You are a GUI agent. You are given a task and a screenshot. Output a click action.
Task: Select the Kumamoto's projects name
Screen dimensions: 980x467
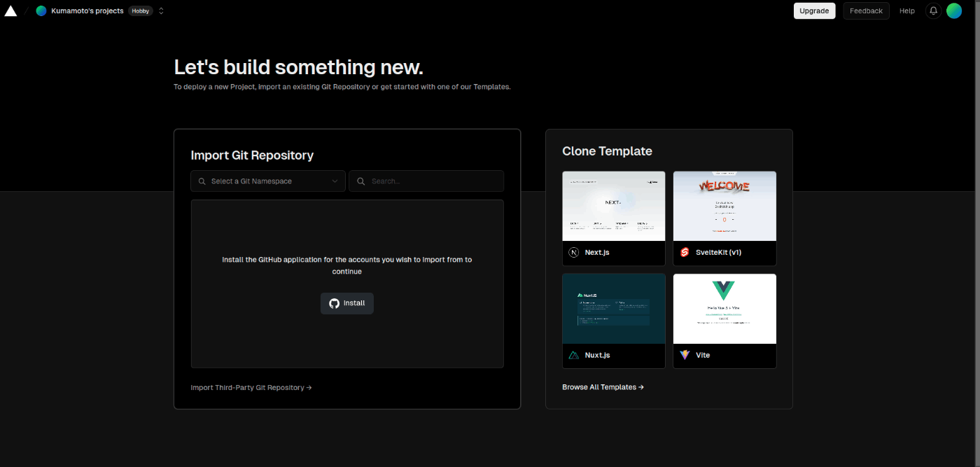point(87,11)
